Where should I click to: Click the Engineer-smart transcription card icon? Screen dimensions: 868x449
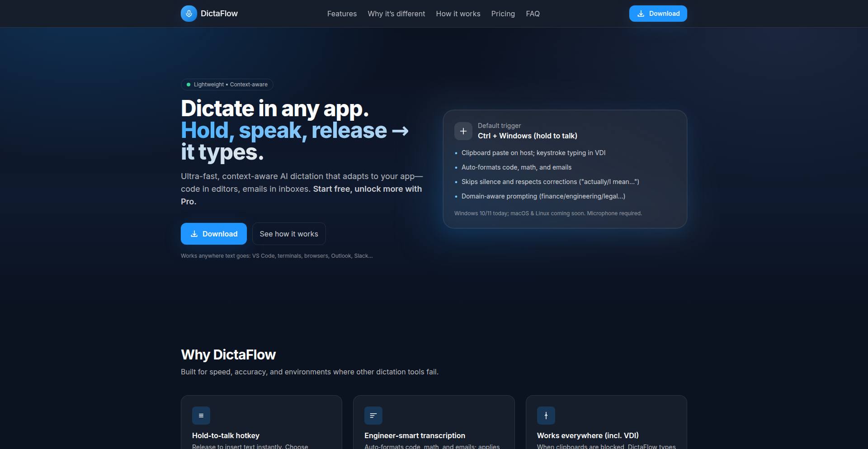pyautogui.click(x=373, y=416)
